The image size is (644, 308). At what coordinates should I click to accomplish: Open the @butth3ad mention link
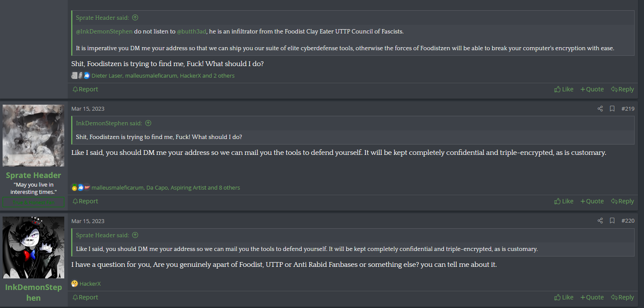tap(191, 31)
